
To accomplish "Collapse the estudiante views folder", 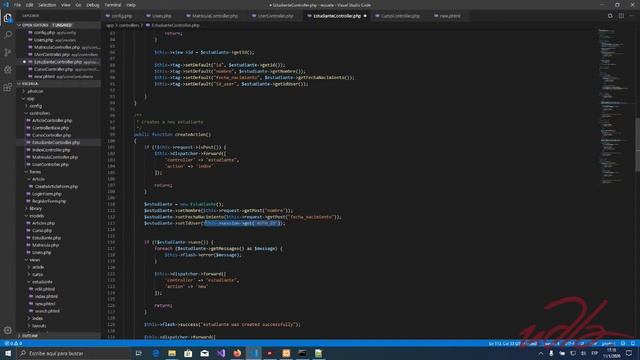I will (42, 282).
